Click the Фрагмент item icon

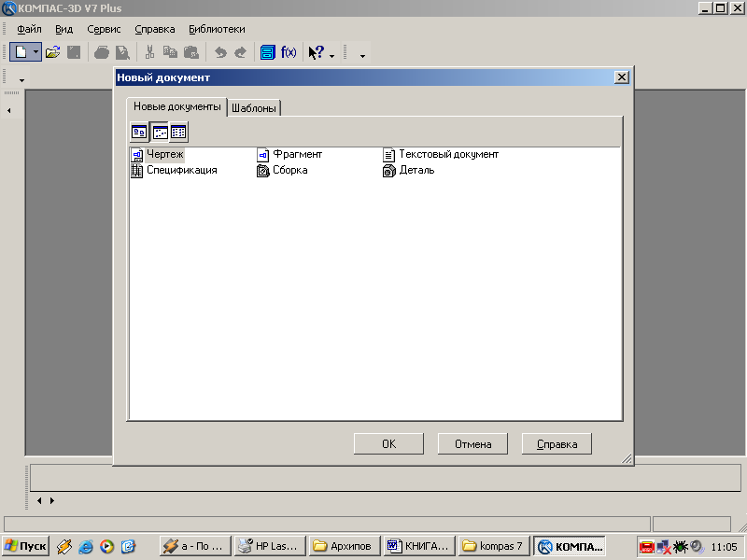click(263, 155)
